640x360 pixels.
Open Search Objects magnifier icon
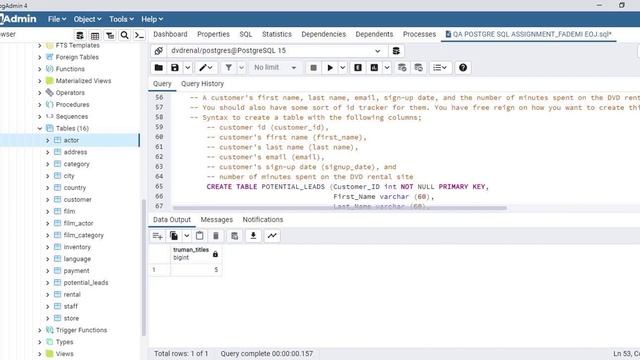click(x=124, y=36)
